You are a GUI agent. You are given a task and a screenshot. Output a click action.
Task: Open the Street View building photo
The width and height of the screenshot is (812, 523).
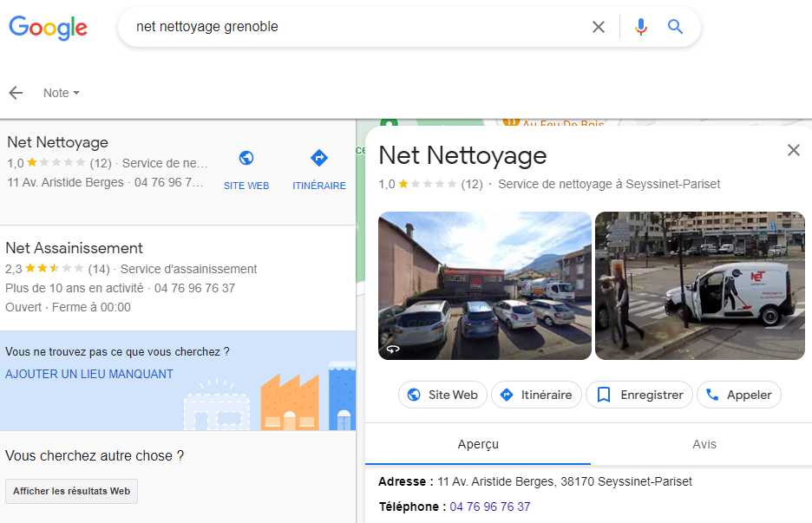click(485, 285)
